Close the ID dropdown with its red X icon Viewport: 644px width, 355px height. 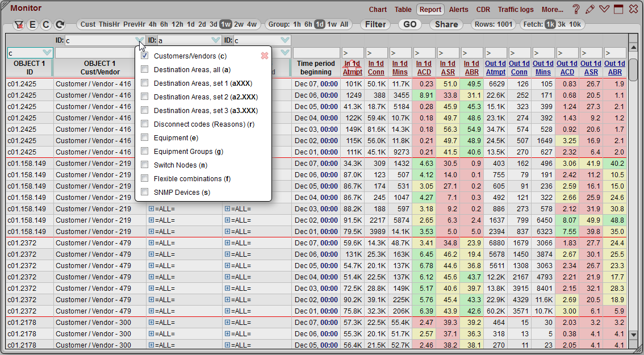(264, 55)
